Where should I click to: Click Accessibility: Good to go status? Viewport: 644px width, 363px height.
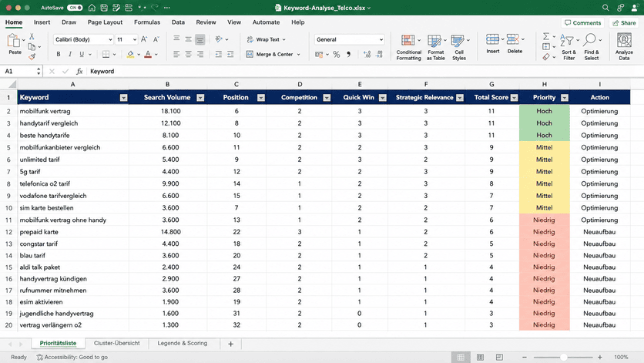(x=72, y=358)
